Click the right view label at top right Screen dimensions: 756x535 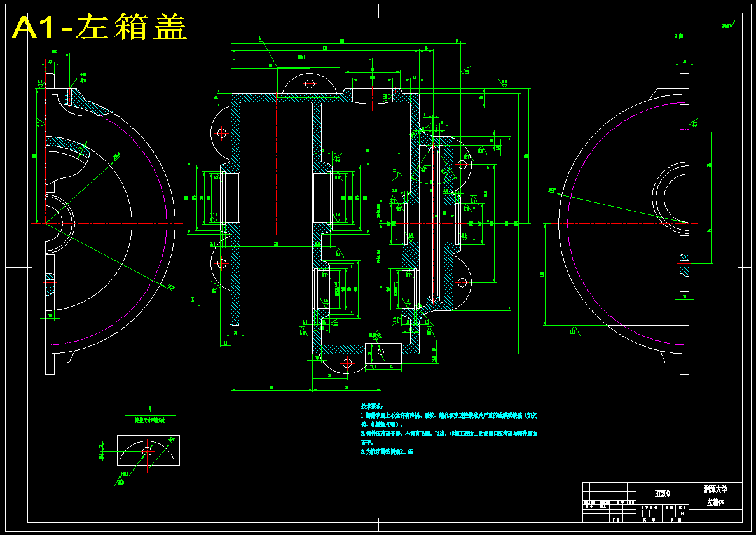click(679, 37)
